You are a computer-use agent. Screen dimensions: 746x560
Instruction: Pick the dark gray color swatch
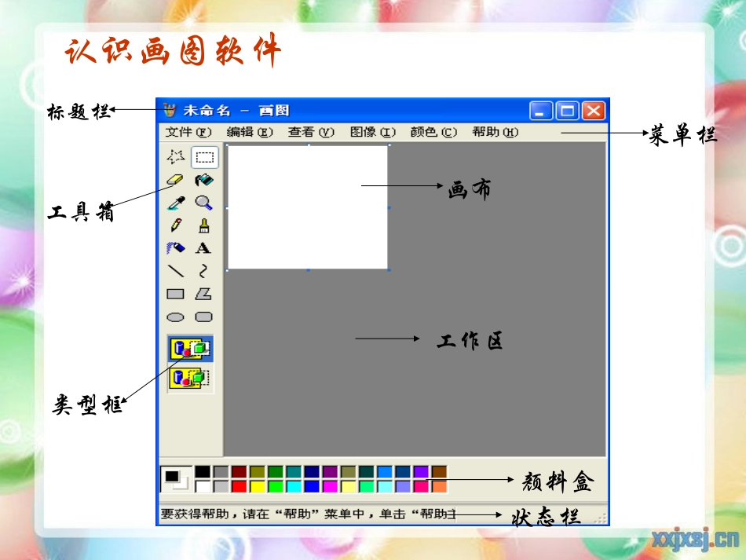(221, 471)
